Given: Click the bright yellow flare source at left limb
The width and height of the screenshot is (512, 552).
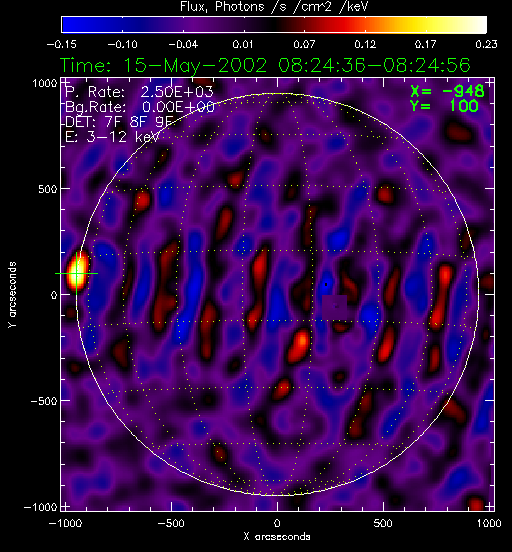Looking at the screenshot, I should click(x=77, y=272).
